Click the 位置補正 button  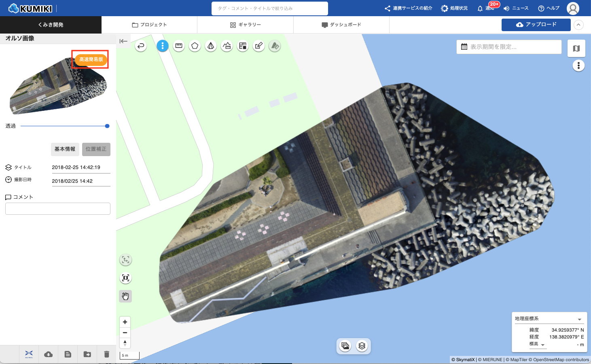pos(96,149)
